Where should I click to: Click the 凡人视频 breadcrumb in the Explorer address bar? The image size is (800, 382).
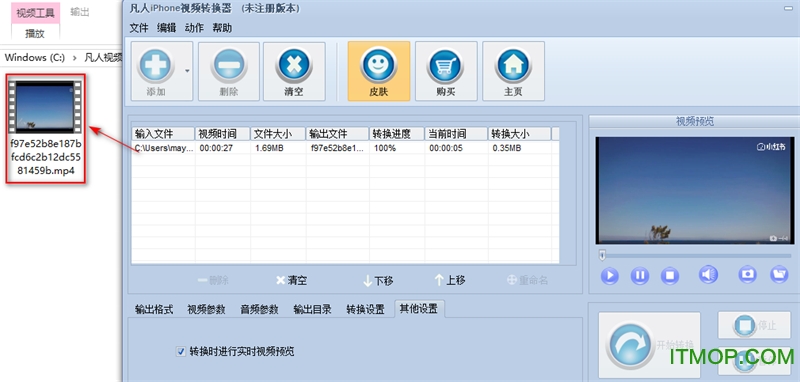tap(103, 58)
